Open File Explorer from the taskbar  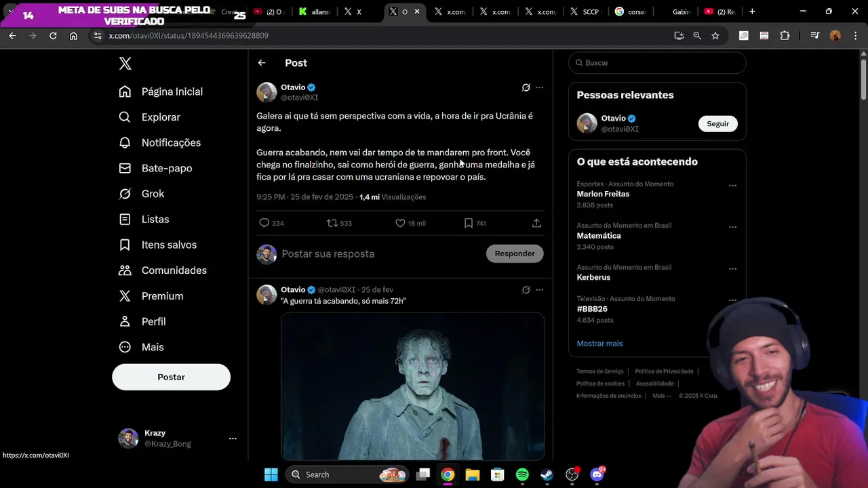coord(473,474)
